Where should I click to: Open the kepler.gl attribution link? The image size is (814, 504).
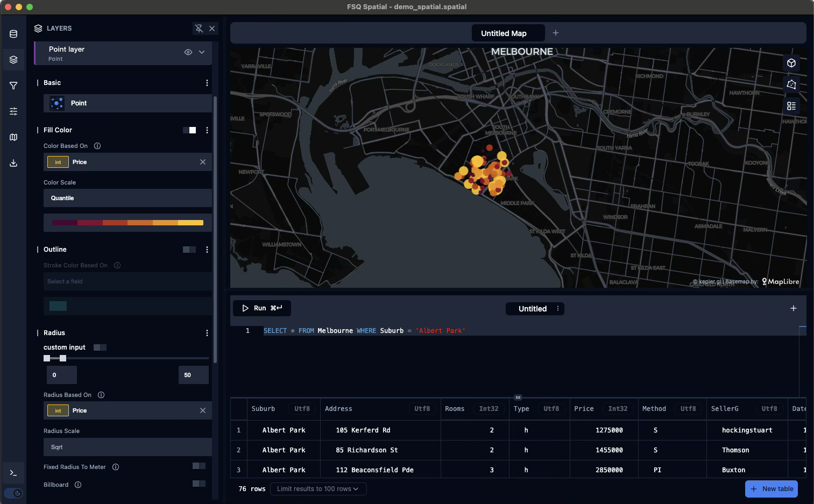[707, 282]
